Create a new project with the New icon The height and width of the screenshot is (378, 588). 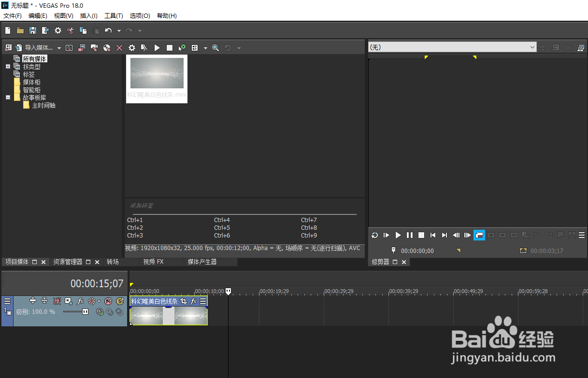pyautogui.click(x=8, y=30)
